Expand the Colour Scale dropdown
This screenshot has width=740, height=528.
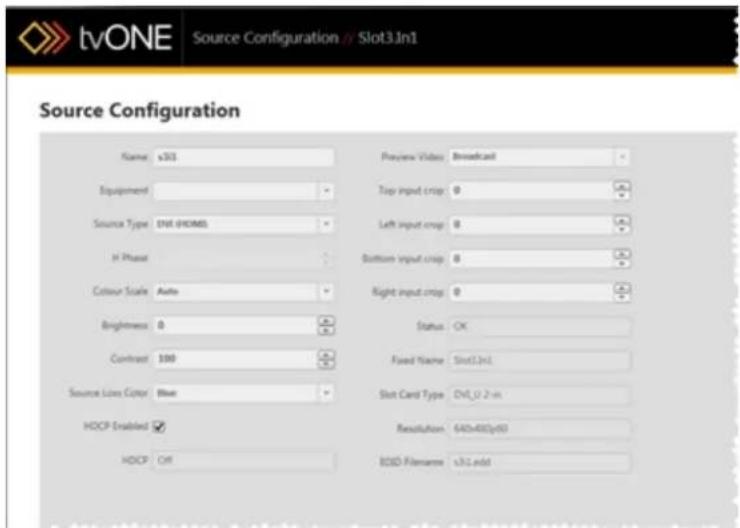coord(326,292)
